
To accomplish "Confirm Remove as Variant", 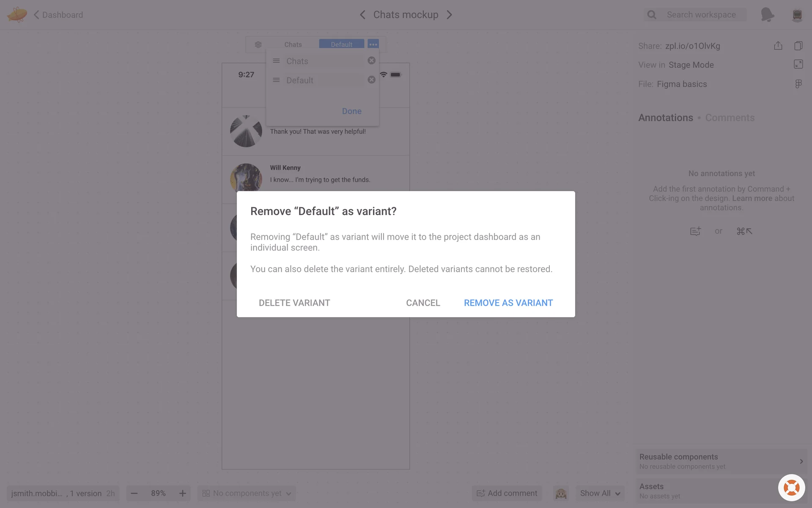I will point(508,303).
